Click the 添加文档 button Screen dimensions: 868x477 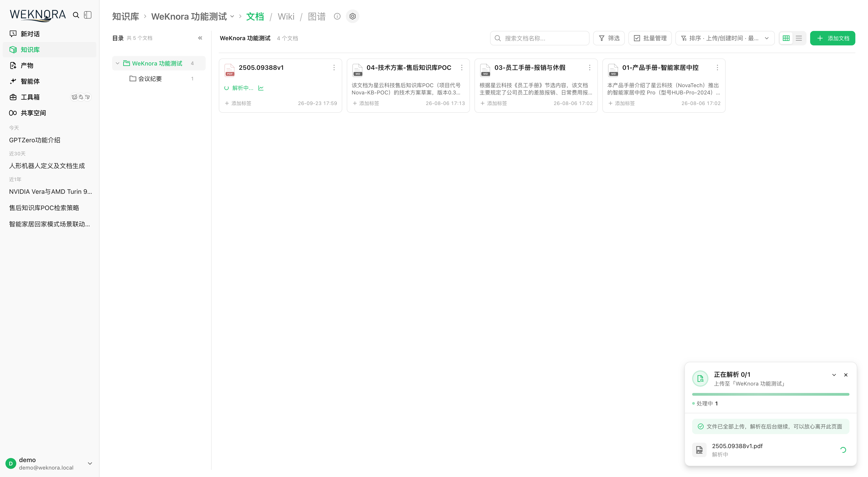pos(833,38)
